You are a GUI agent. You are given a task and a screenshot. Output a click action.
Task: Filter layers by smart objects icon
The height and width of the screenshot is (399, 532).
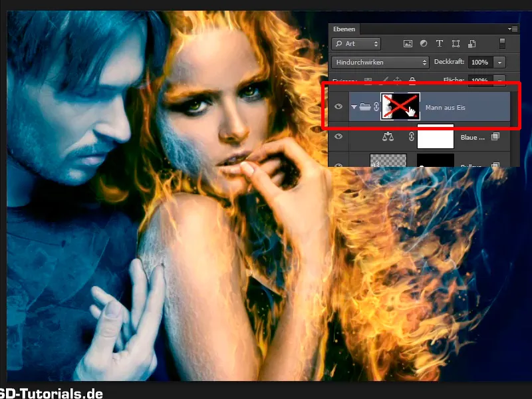tap(471, 43)
